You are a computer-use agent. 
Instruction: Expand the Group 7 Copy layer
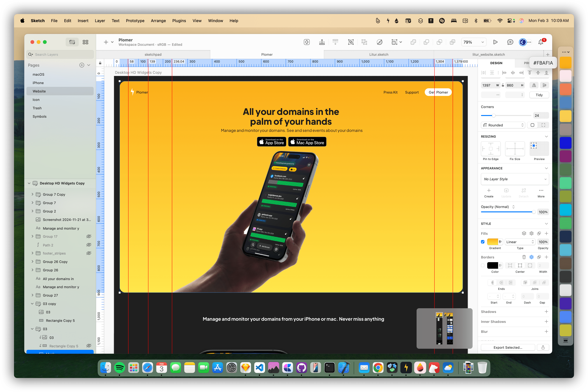(33, 194)
